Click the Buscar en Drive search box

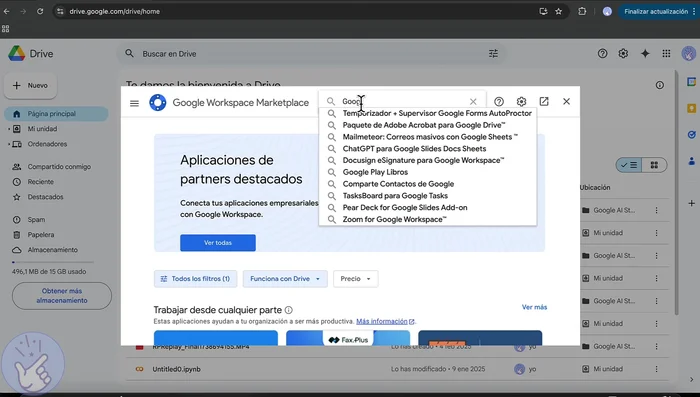pos(312,54)
